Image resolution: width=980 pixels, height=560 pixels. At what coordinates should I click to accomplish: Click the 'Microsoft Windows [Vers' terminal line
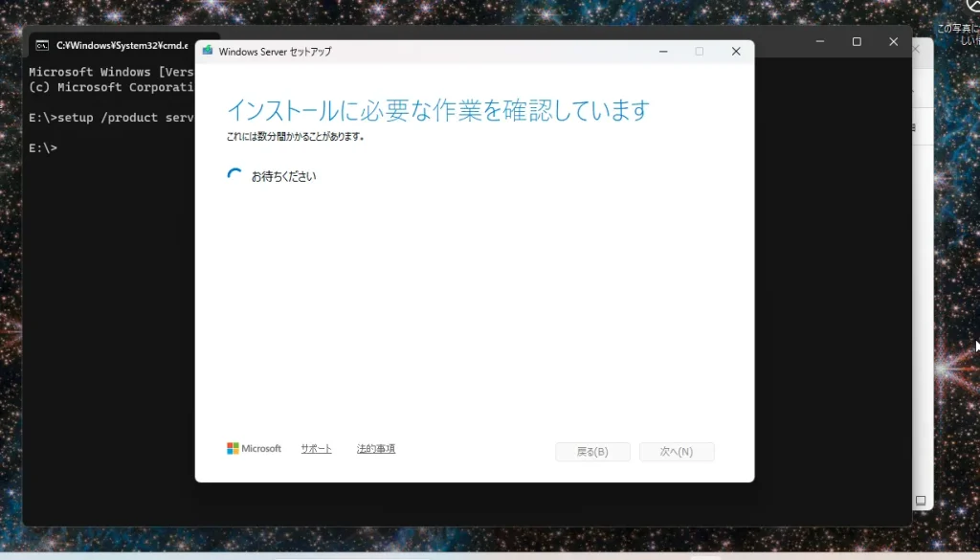coord(111,72)
